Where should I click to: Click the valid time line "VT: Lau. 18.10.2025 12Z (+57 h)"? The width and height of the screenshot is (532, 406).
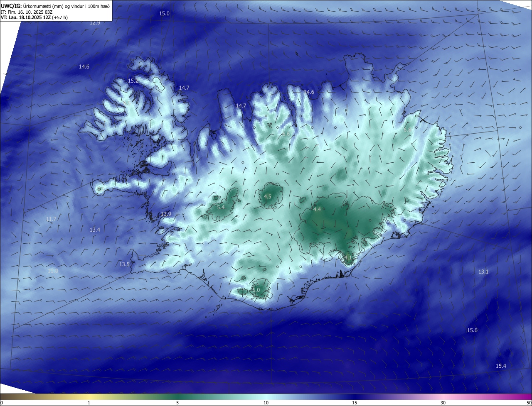click(x=34, y=17)
